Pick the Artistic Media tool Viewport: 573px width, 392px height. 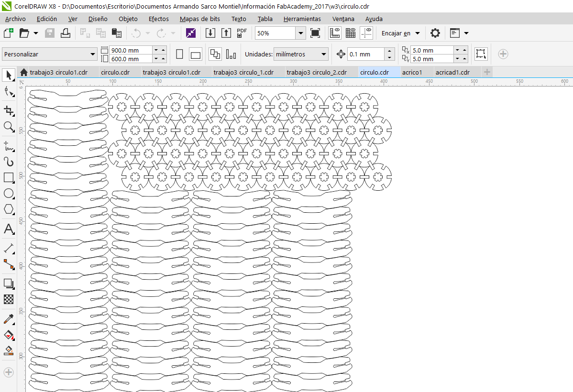(x=9, y=162)
